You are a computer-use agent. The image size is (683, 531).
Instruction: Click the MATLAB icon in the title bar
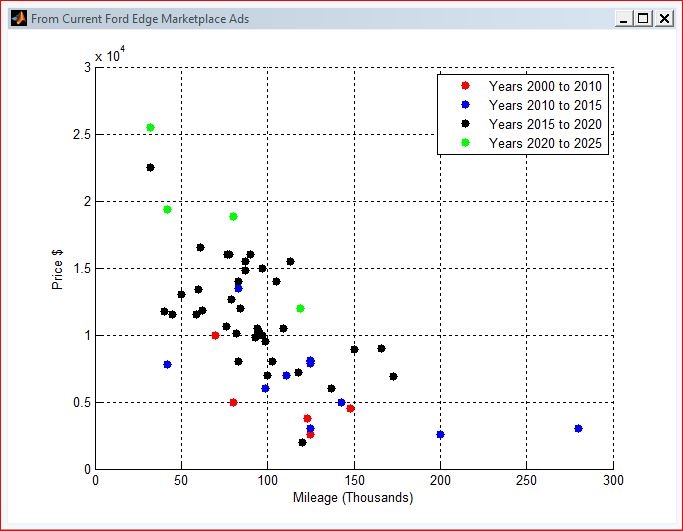coord(18,19)
